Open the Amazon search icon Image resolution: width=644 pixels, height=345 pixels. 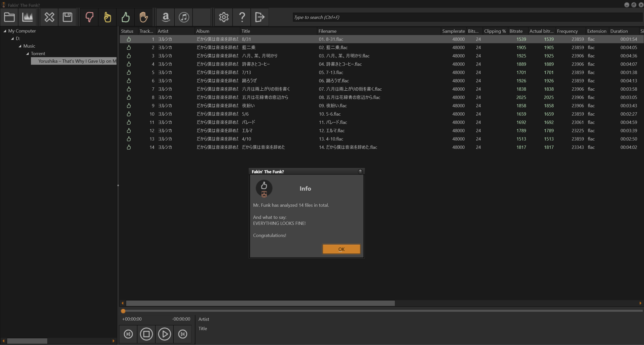point(166,17)
